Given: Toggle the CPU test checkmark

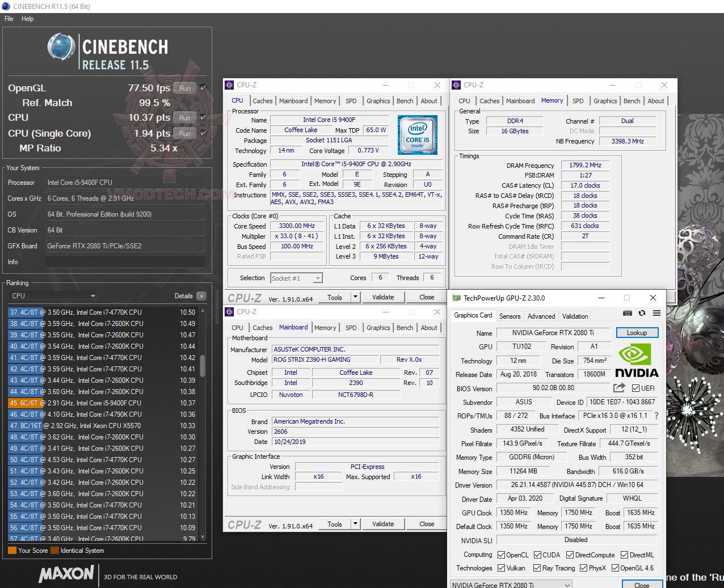Looking at the screenshot, I should click(203, 117).
